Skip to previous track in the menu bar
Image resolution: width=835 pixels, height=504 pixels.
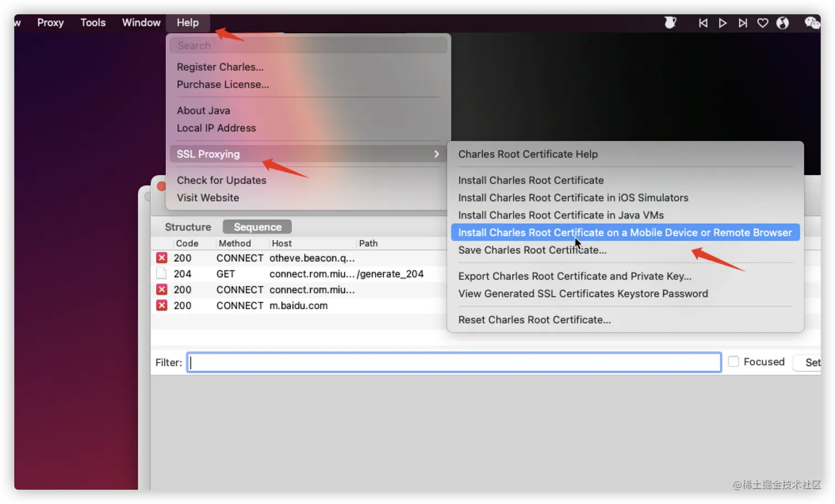703,23
